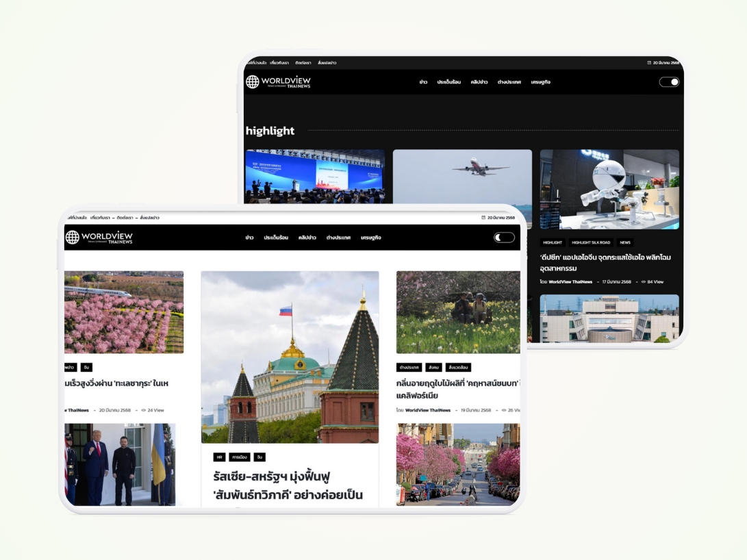Click the ติดต่อเรา link on the light-mode tablet

tap(125, 218)
